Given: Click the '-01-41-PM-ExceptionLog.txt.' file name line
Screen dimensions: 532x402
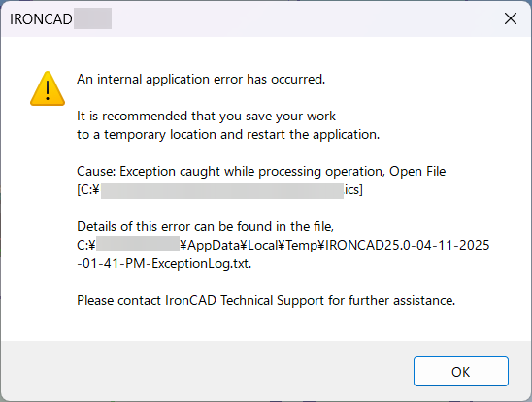Looking at the screenshot, I should coord(164,263).
